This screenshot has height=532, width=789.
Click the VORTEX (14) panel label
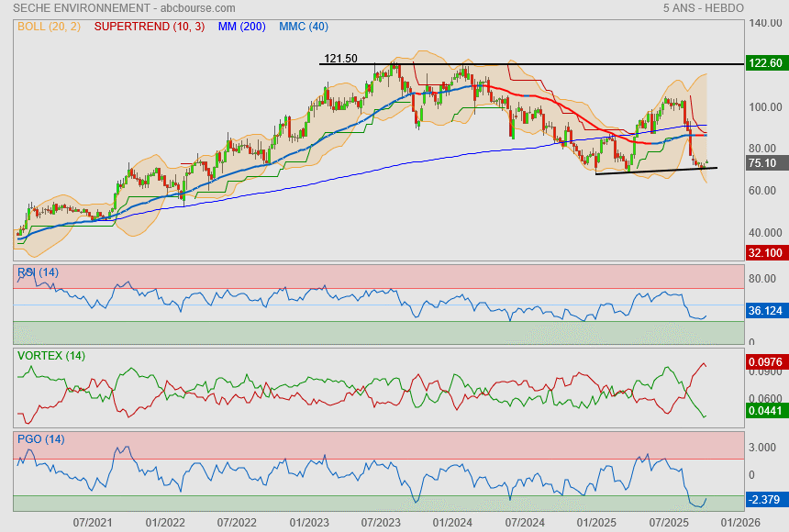point(51,356)
